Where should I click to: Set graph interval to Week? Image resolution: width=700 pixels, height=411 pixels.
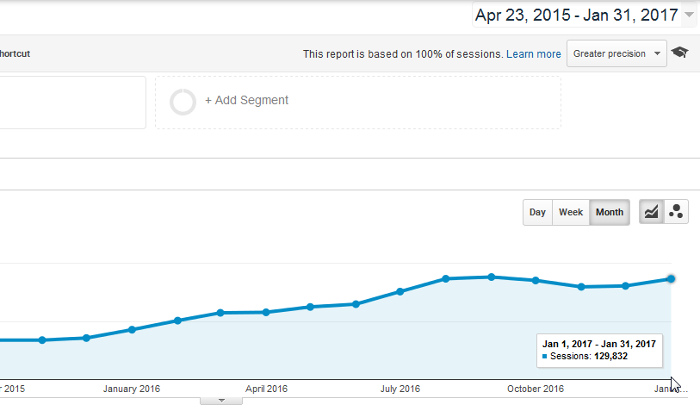[x=571, y=212]
